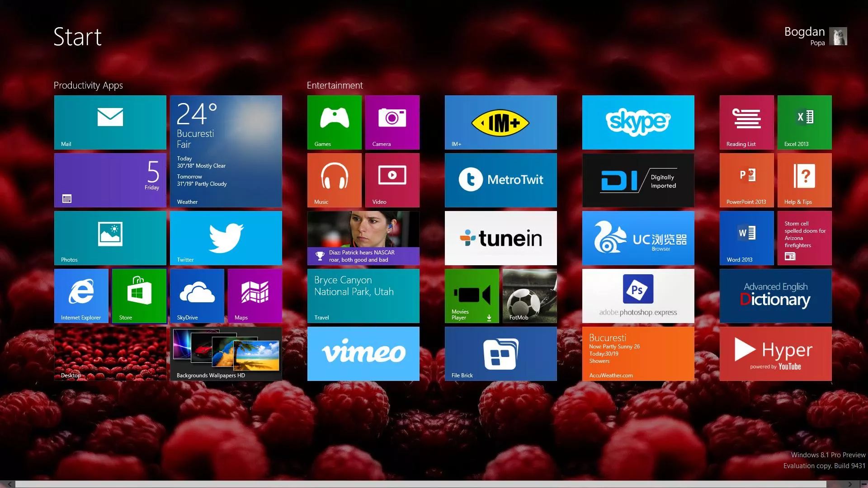Viewport: 868px width, 488px height.
Task: Select the Productivity Apps section label
Action: coord(88,84)
